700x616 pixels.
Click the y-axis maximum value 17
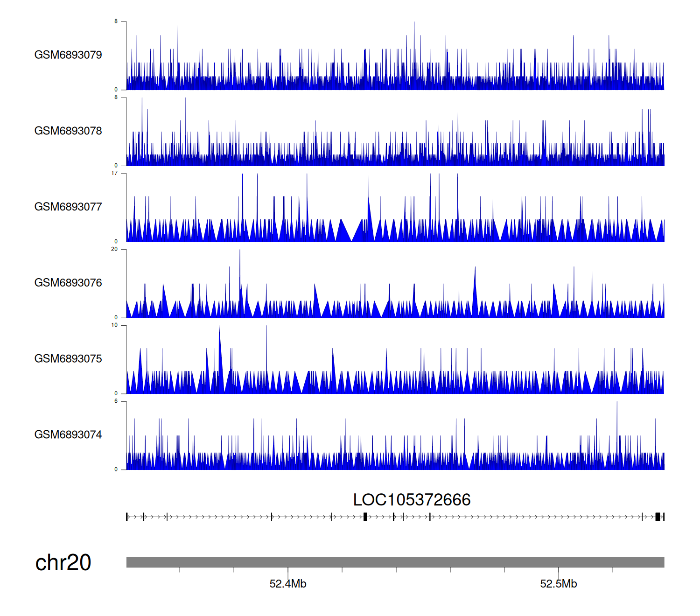pyautogui.click(x=114, y=173)
